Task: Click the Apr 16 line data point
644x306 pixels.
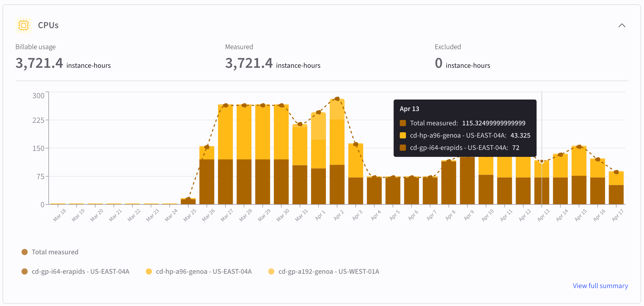Action: [598, 159]
